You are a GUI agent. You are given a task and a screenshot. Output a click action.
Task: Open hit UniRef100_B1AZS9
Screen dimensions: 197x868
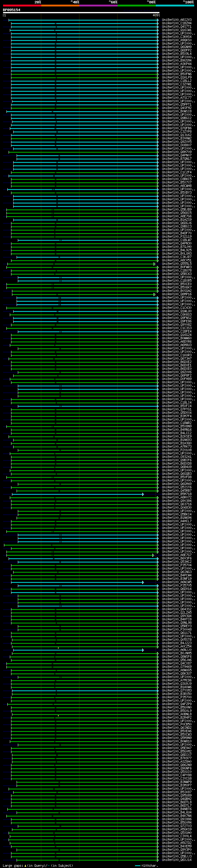click(176, 220)
